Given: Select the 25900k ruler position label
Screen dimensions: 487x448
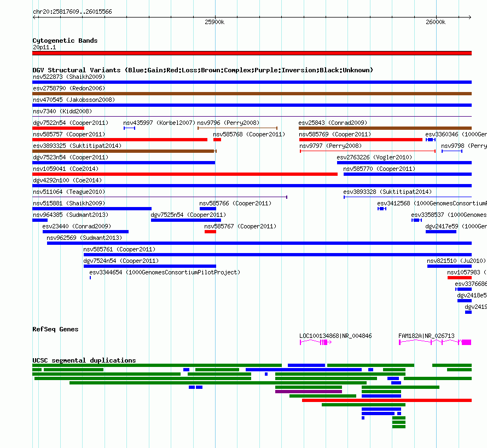Looking at the screenshot, I should [x=214, y=22].
